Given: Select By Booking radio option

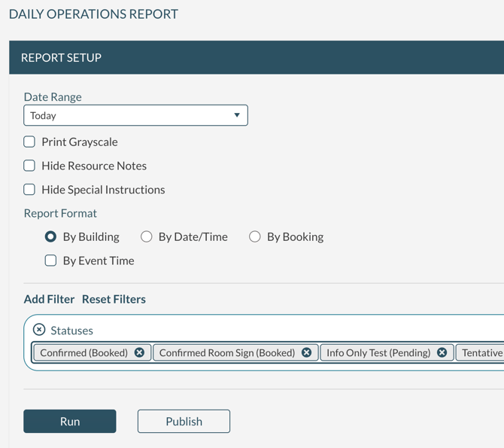Looking at the screenshot, I should (x=254, y=237).
